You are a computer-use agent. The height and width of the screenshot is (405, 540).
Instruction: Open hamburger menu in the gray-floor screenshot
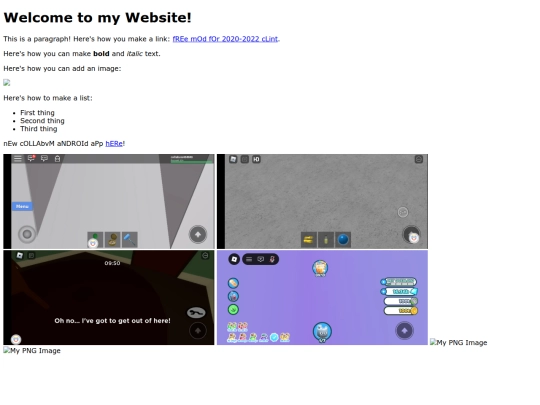(18, 158)
